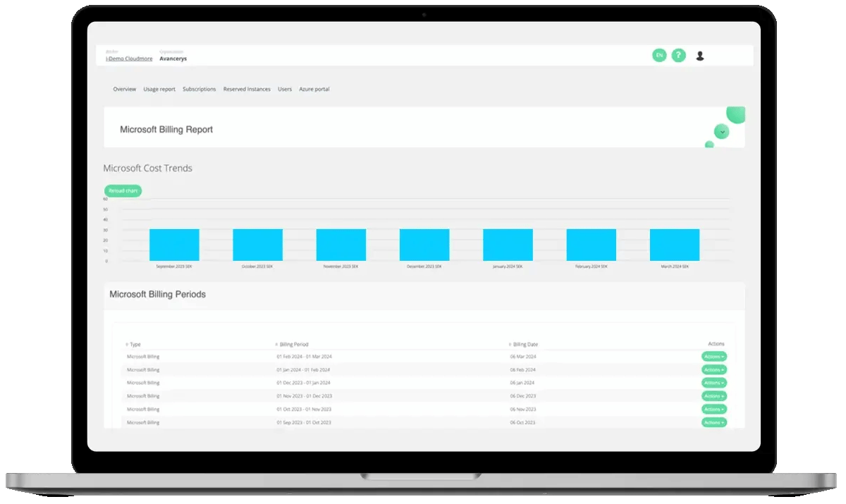The image size is (846, 504).
Task: Open the Subscriptions tab
Action: [x=199, y=90]
